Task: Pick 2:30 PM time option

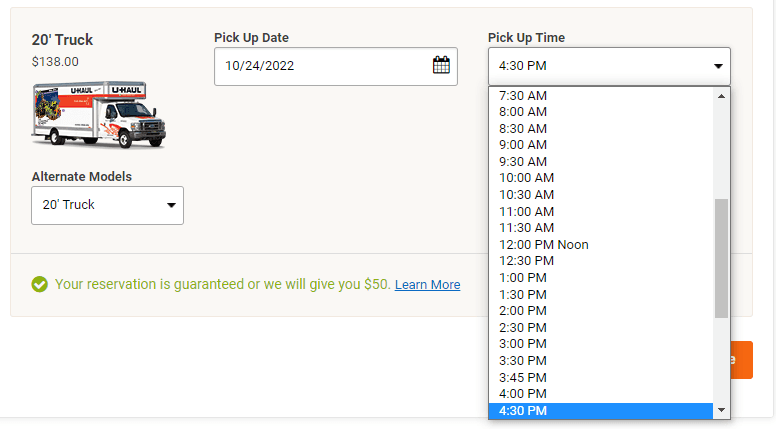Action: [x=523, y=327]
